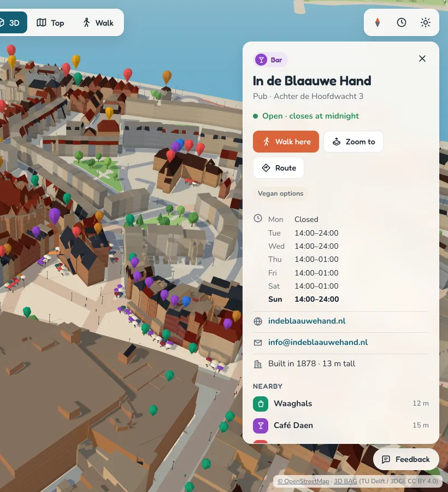Image resolution: width=448 pixels, height=492 pixels.
Task: Switch to Top view mode
Action: tap(50, 22)
